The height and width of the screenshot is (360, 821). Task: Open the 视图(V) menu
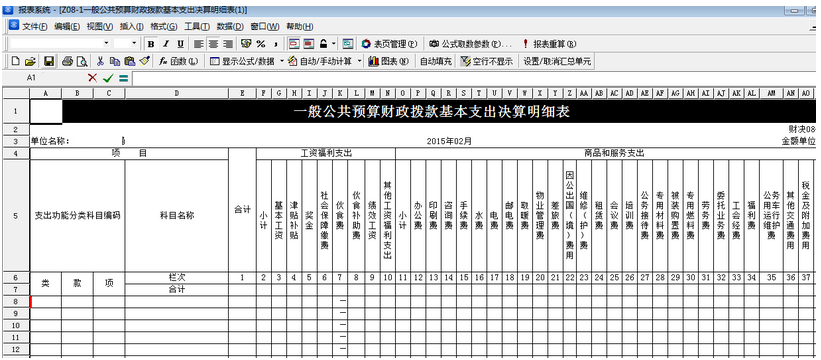[x=99, y=27]
